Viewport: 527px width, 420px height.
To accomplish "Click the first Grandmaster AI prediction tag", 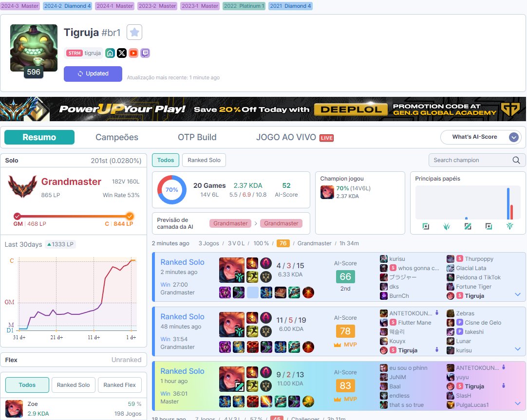I will [230, 223].
